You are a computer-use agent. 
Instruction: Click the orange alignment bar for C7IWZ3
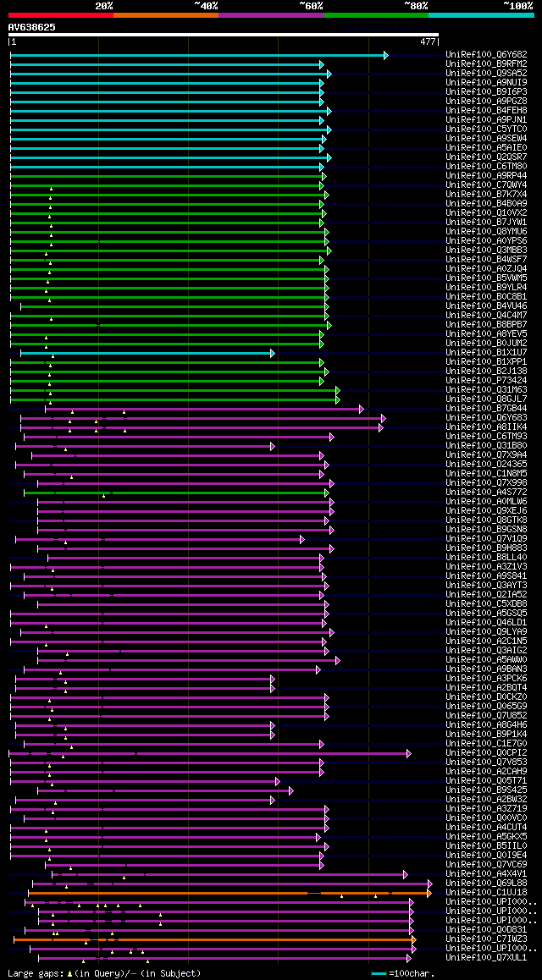215,939
